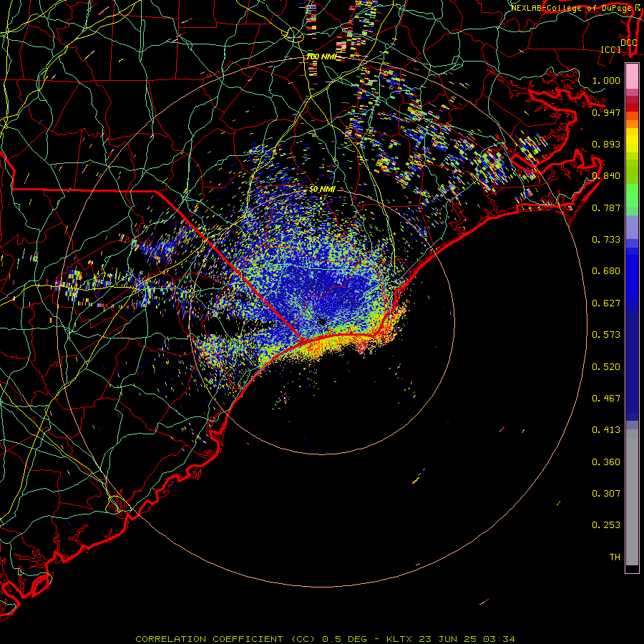
Task: Click the 03:34 timestamp
Action: pyautogui.click(x=498, y=639)
